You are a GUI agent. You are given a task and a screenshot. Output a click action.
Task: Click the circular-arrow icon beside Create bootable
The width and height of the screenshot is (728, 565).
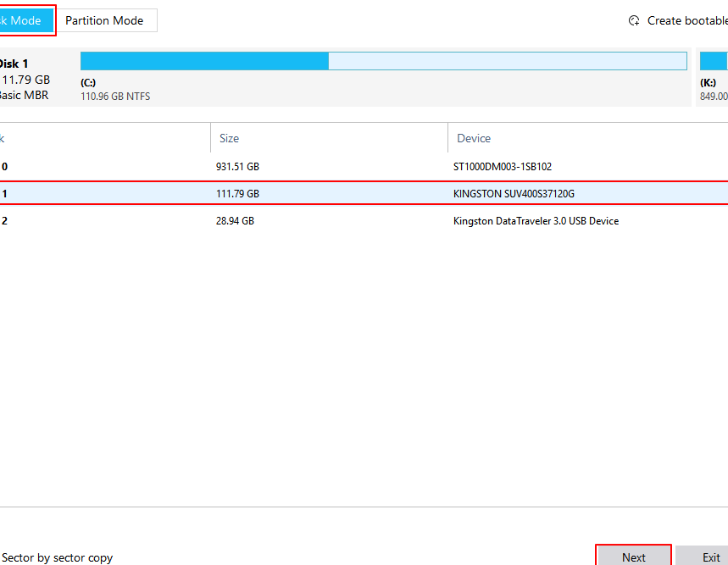(x=634, y=19)
